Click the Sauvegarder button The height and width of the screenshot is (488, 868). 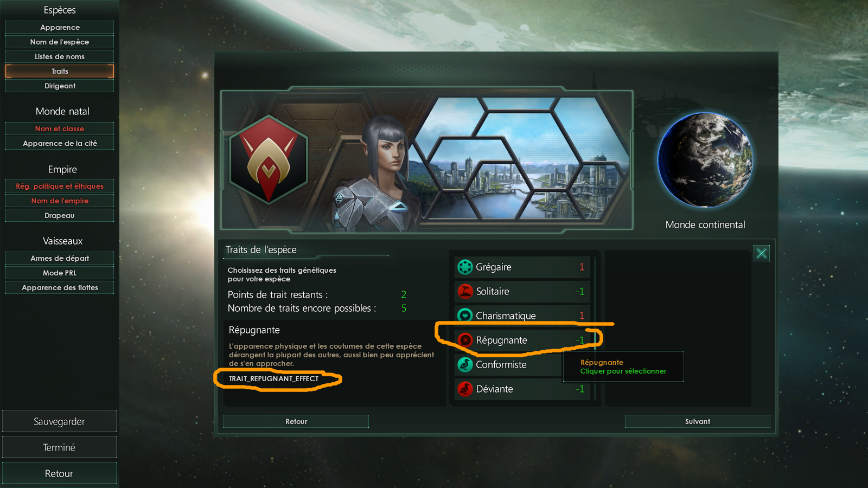[59, 421]
